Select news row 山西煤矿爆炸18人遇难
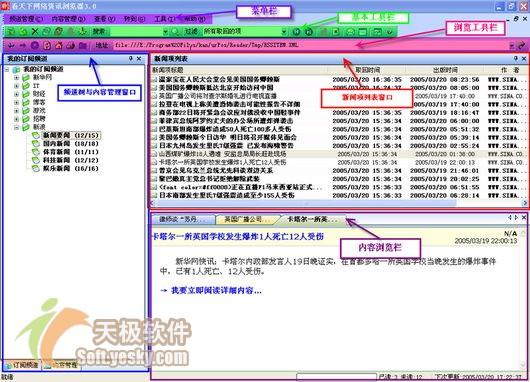This screenshot has width=530, height=382. point(339,154)
